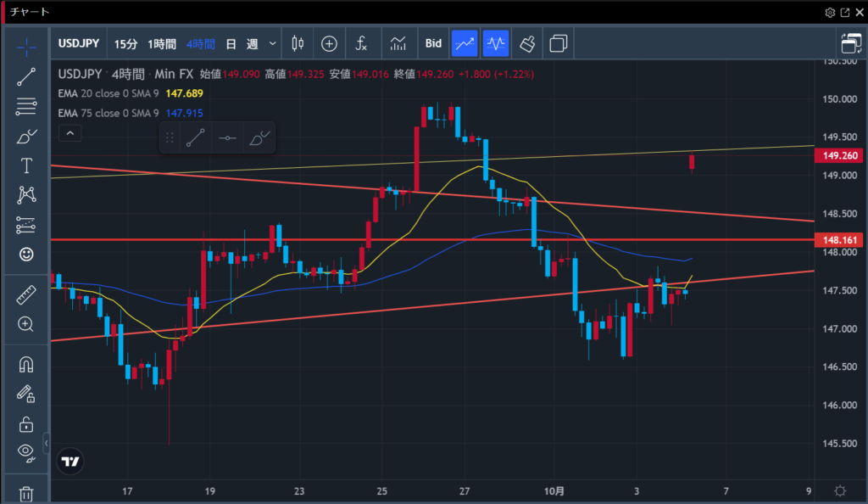This screenshot has height=504, width=868.
Task: Expand the timeframe dropdown chevron
Action: tap(272, 43)
